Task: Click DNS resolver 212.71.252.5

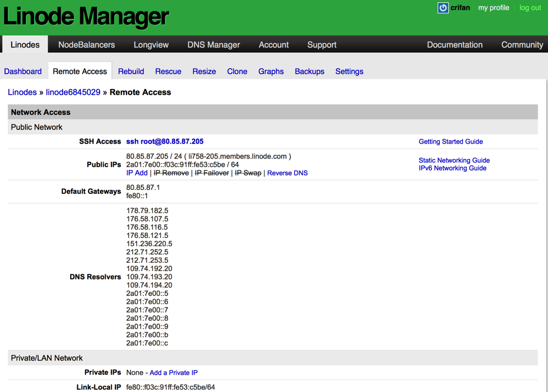Action: (147, 252)
